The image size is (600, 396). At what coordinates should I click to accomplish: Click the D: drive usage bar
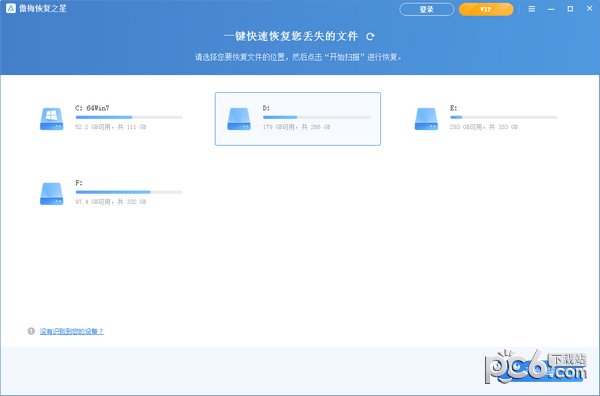(x=316, y=117)
